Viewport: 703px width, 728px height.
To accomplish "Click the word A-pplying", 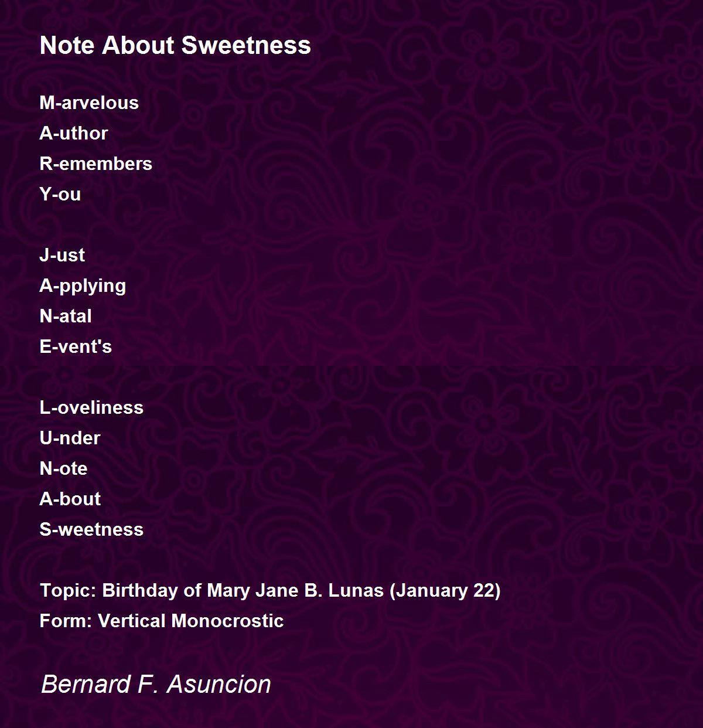I will 83,286.
